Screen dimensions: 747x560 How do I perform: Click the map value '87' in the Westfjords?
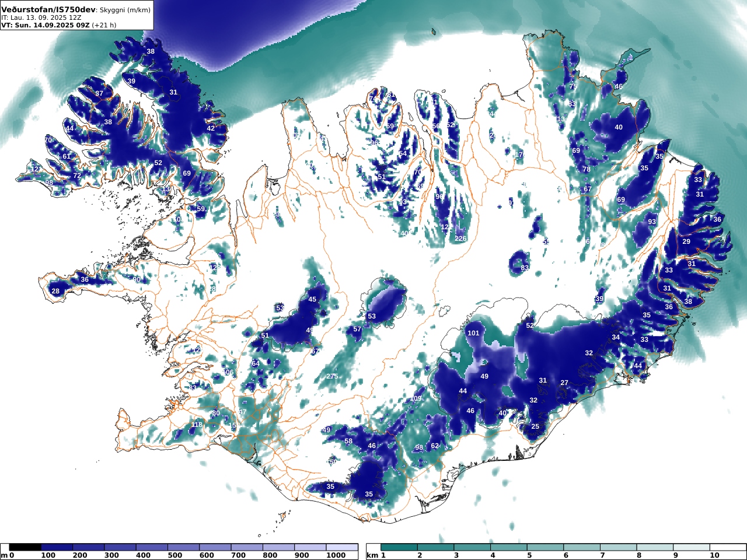99,93
